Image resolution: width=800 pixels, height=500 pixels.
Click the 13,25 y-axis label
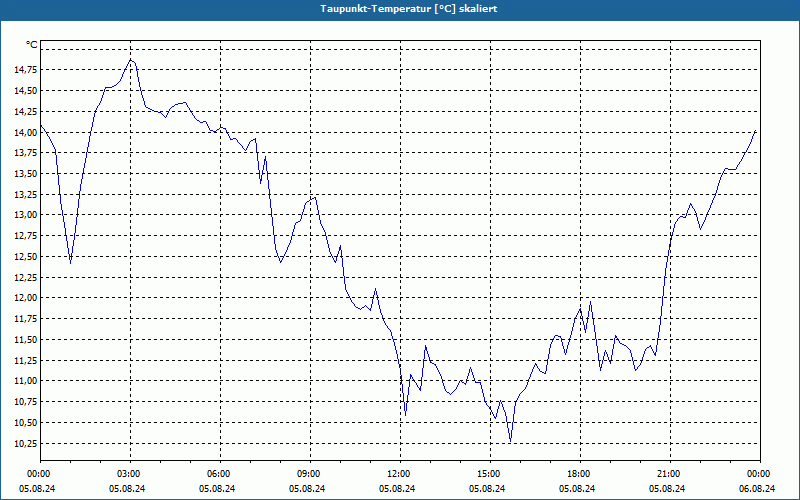point(25,194)
